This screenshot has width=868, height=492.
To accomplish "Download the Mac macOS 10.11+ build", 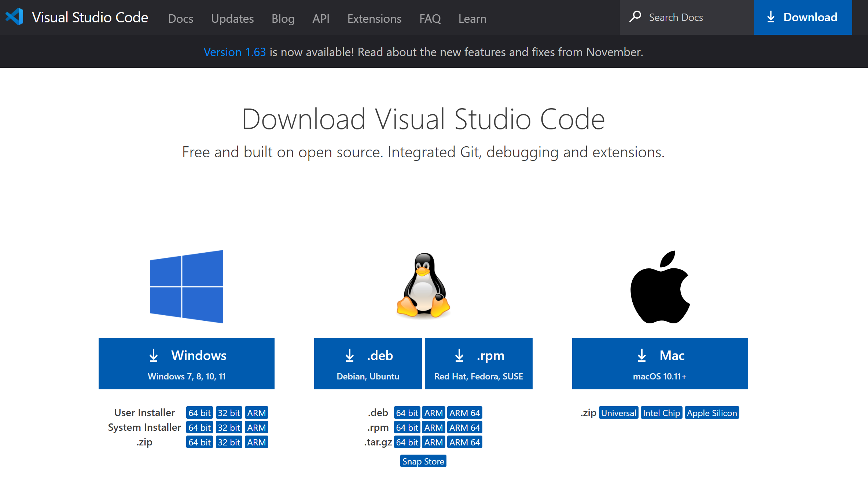I will (660, 364).
